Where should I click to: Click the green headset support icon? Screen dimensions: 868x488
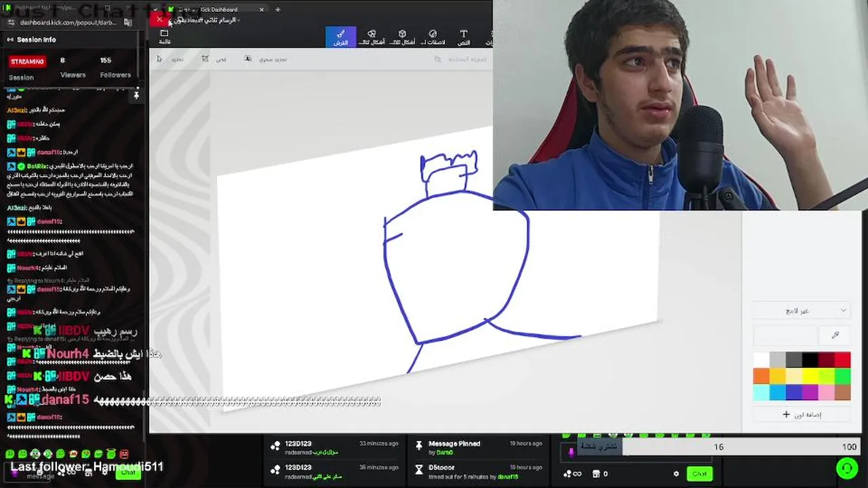(846, 468)
